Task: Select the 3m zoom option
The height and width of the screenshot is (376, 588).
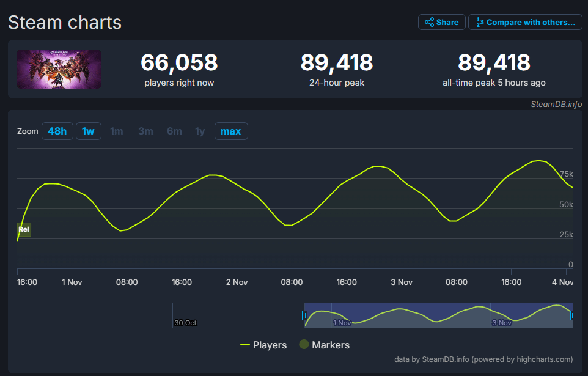Action: point(145,131)
